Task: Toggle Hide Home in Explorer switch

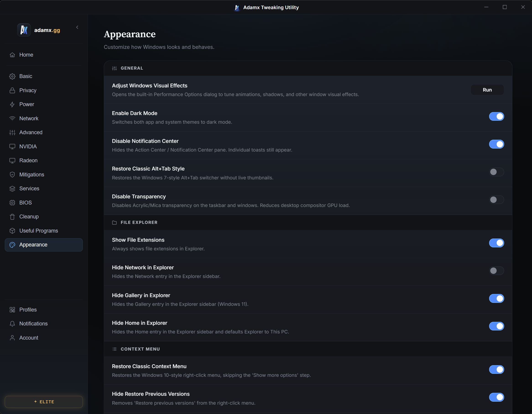Action: 496,326
